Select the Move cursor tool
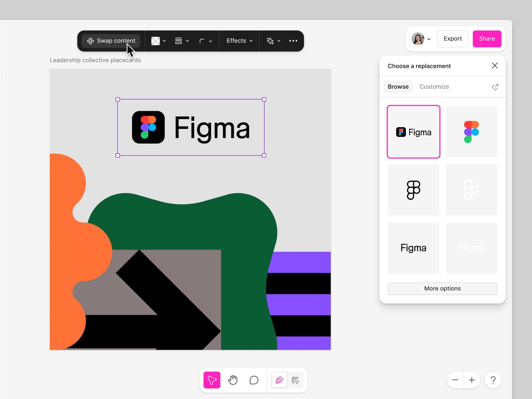 [x=212, y=380]
